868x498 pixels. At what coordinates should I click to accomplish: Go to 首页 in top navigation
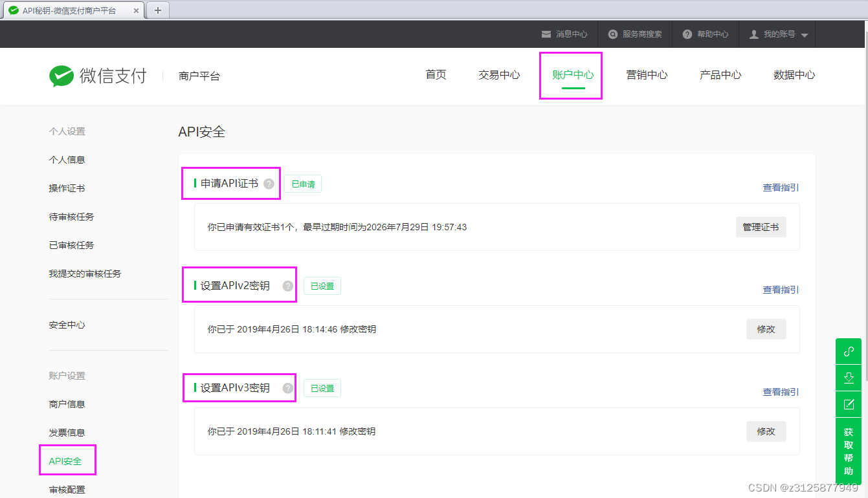click(436, 75)
